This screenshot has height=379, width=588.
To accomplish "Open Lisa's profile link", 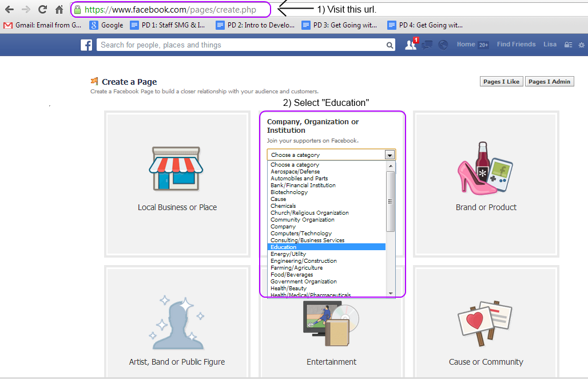I will [x=550, y=44].
